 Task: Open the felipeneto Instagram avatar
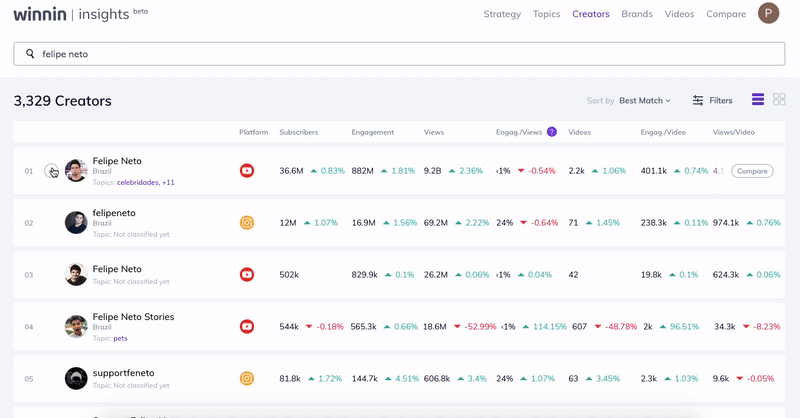click(76, 223)
